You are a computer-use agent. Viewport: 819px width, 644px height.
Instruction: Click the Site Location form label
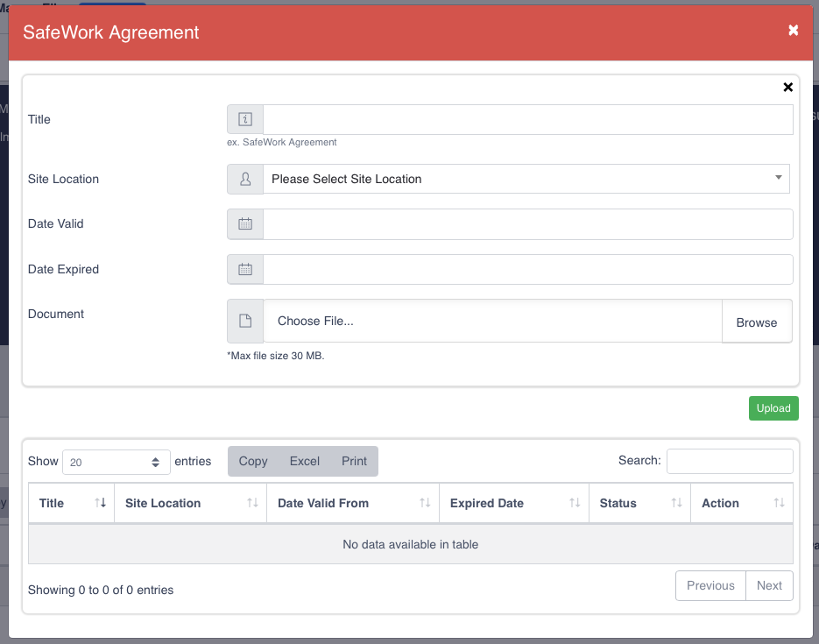(63, 179)
